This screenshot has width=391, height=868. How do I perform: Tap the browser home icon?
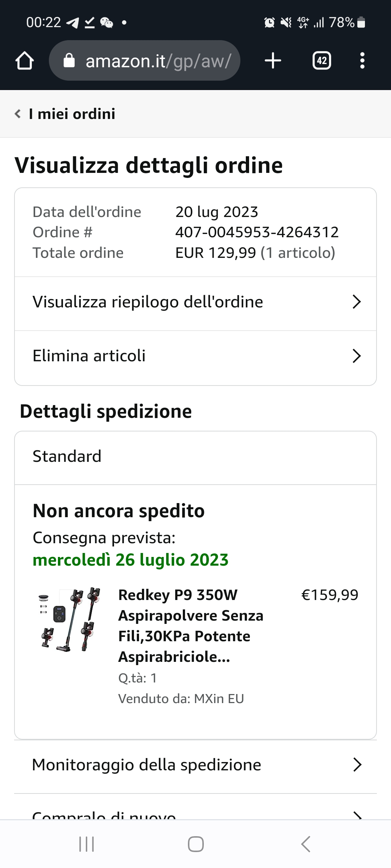25,60
